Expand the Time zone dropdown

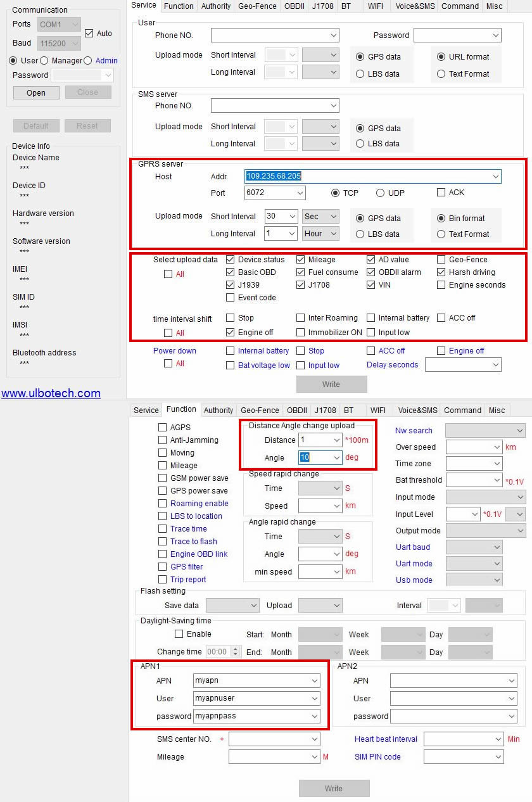tap(474, 464)
